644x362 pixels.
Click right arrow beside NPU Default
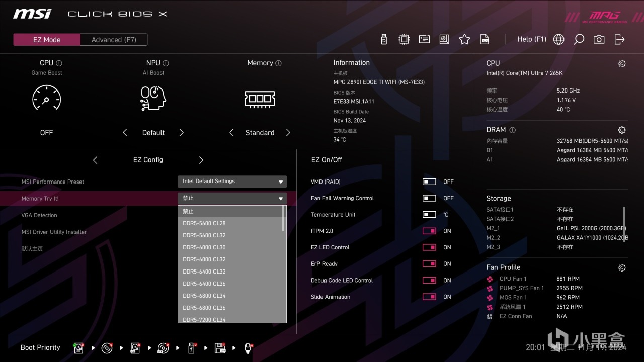pos(182,133)
